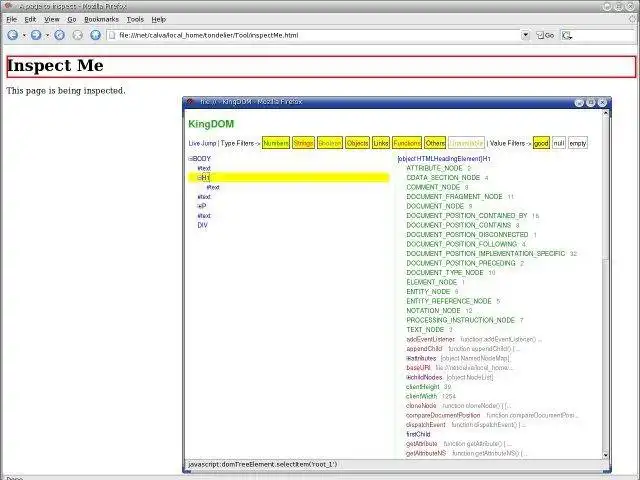Click the [object HTMLHeadingElement]H1 header
640x480 pixels.
click(444, 159)
